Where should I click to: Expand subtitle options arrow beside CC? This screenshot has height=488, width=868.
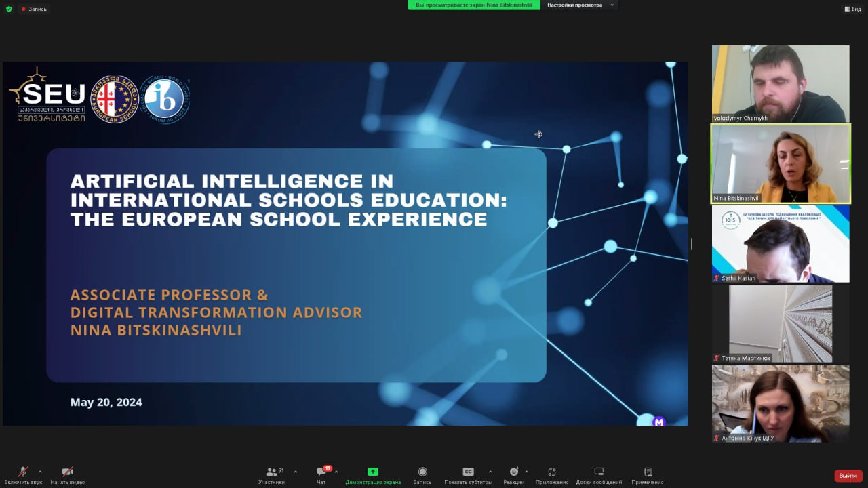pos(490,472)
